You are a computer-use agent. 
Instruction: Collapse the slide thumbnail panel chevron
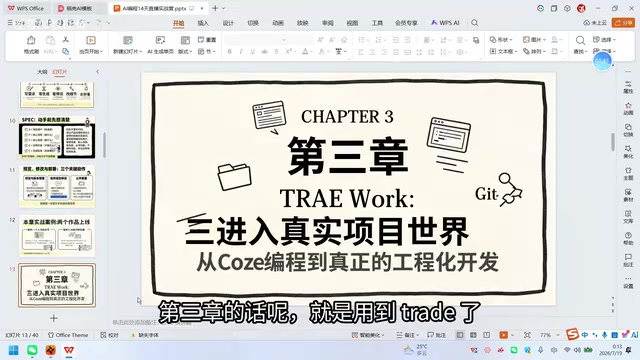click(98, 72)
